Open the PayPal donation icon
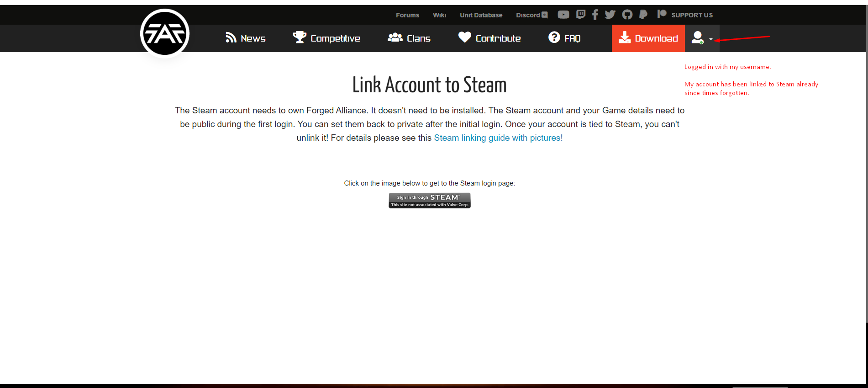Image resolution: width=868 pixels, height=388 pixels. click(x=643, y=15)
